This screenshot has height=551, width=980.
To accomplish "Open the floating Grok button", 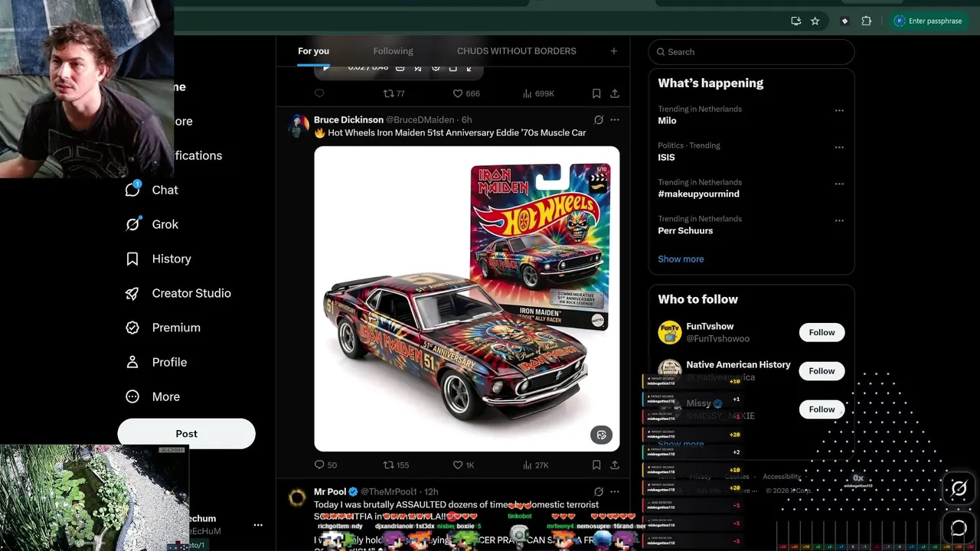I will [x=959, y=488].
